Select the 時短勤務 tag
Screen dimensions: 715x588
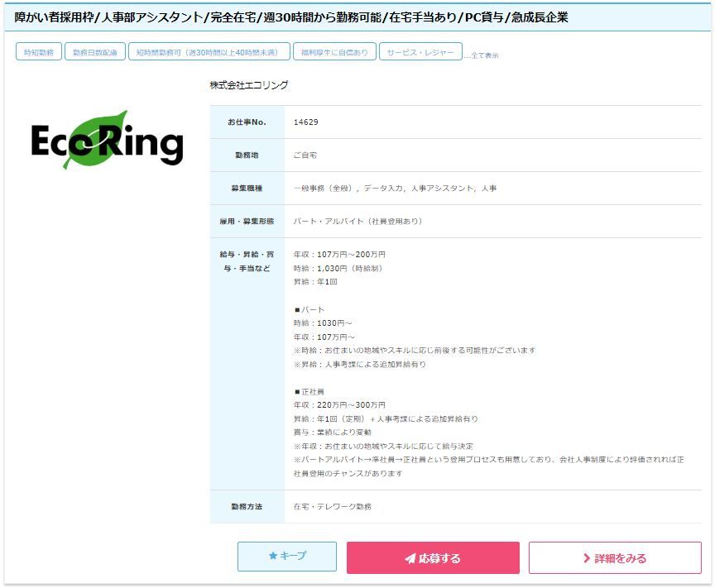(39, 52)
